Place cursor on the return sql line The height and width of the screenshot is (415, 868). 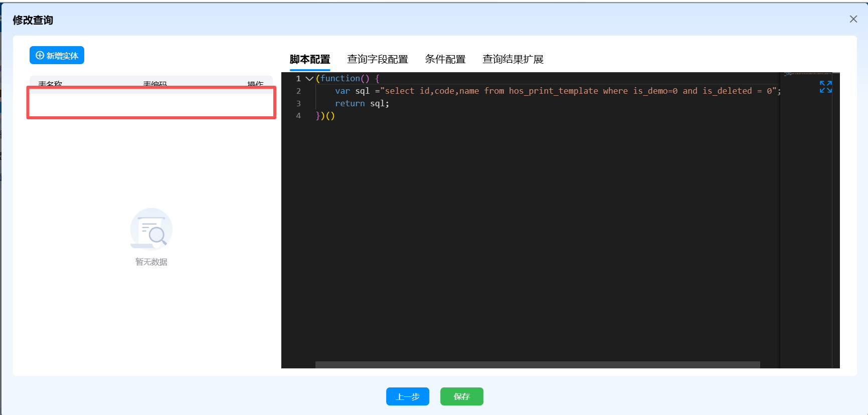362,104
